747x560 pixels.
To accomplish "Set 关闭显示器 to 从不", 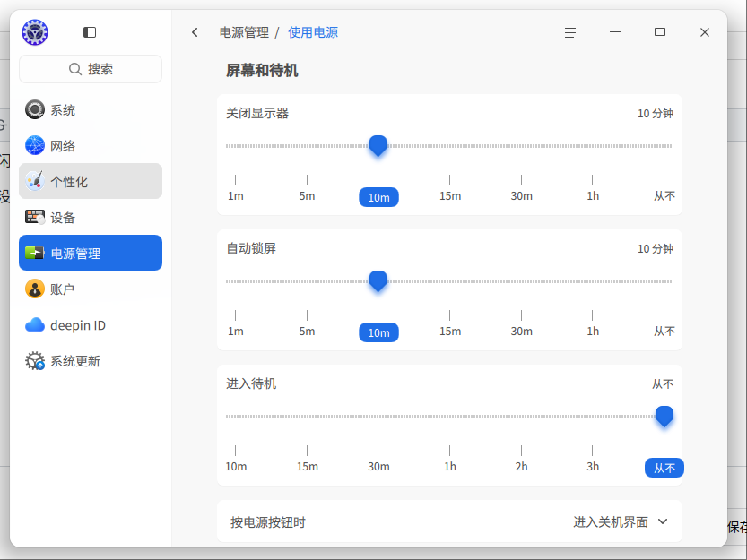I will pos(664,195).
